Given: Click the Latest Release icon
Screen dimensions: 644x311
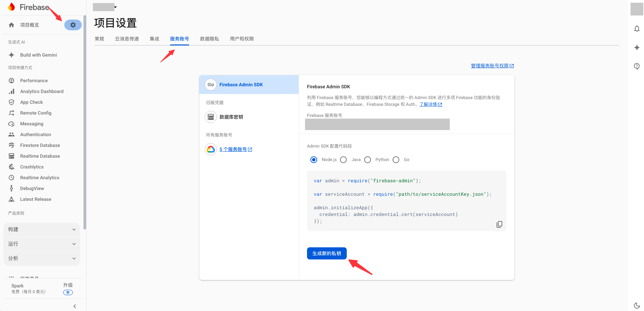Looking at the screenshot, I should 11,199.
